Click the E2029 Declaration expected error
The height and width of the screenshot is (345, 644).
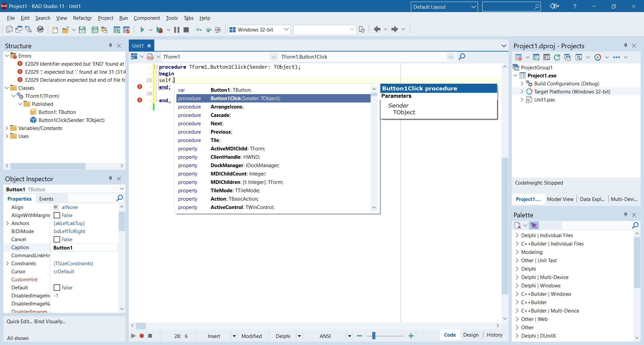(x=71, y=80)
